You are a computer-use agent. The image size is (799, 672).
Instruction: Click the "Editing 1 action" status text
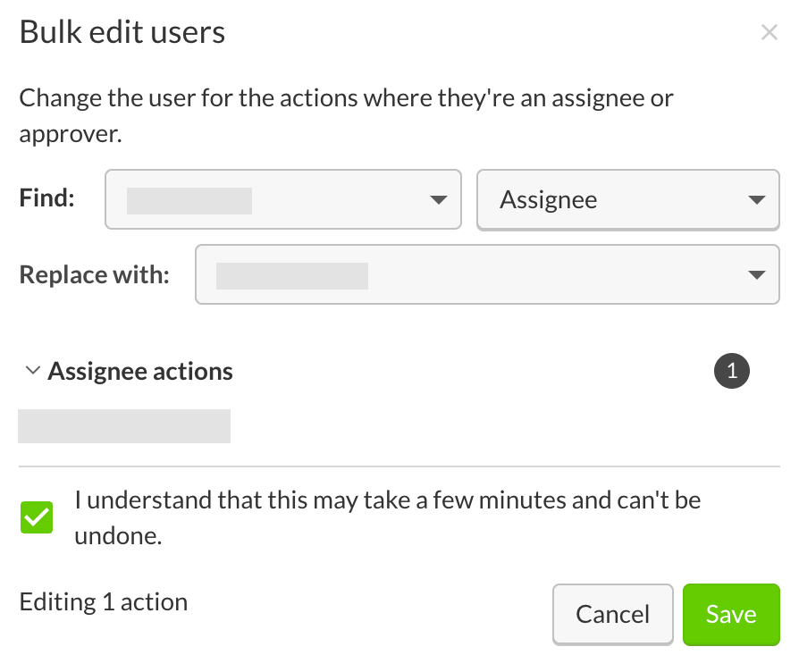pos(104,601)
